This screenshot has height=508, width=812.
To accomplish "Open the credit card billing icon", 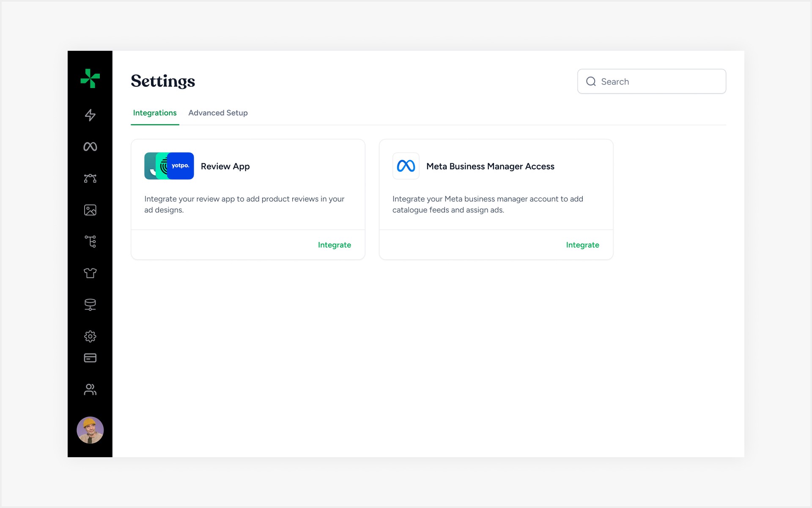I will (90, 358).
